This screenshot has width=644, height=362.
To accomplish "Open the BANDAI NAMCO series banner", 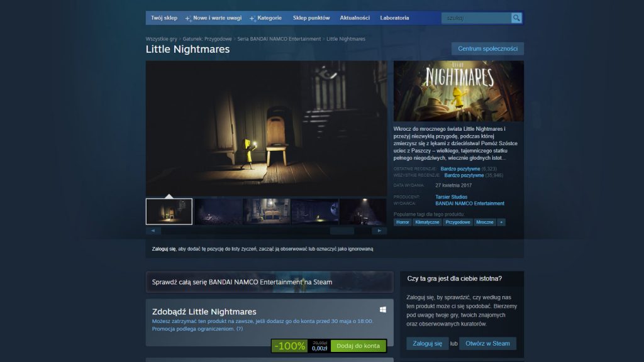I will (x=269, y=282).
